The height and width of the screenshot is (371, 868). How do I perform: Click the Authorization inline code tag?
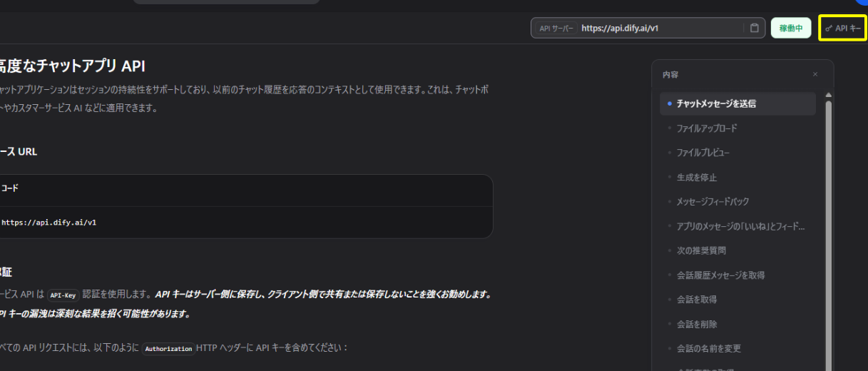(x=168, y=349)
